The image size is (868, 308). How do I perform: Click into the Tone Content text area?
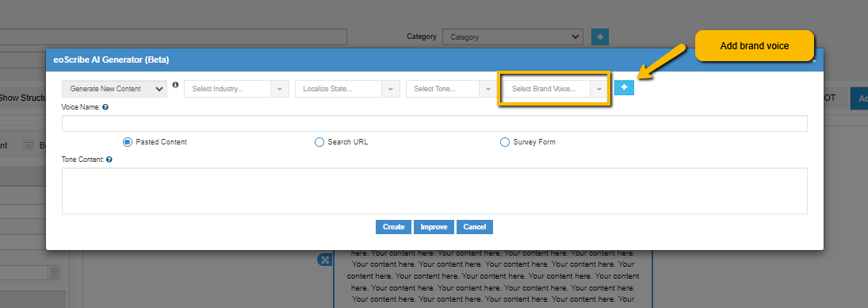click(x=434, y=191)
